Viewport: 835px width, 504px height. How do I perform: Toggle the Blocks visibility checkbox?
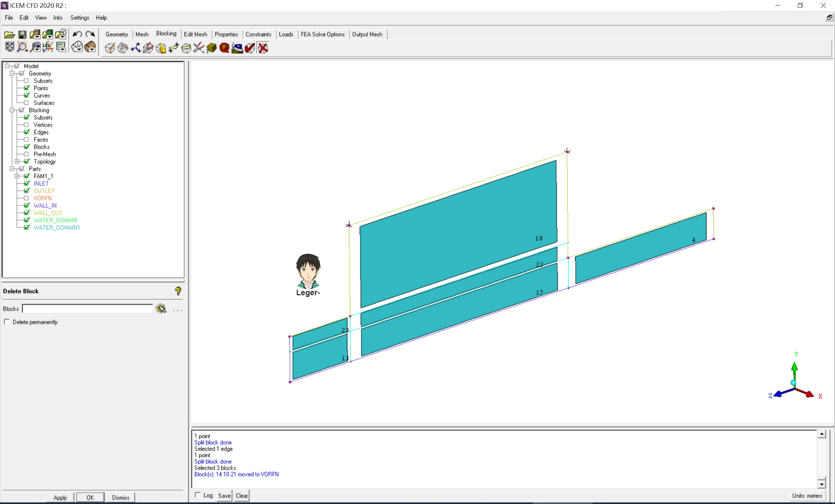point(26,147)
